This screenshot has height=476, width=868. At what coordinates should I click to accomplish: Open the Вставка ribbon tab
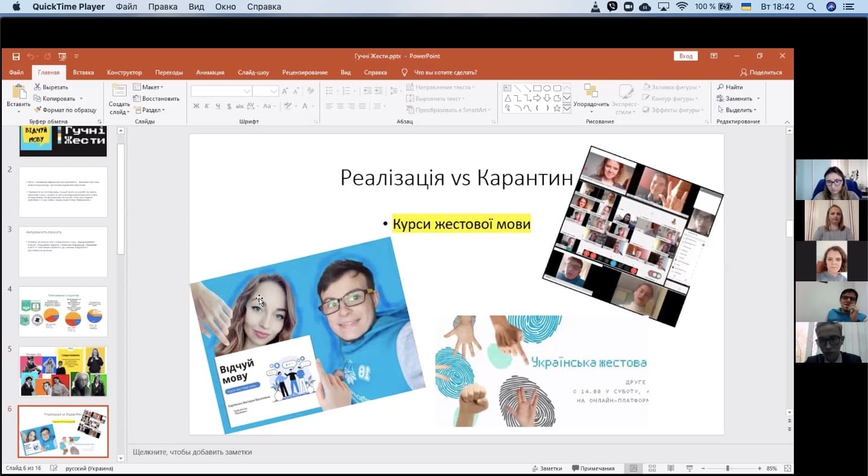[x=83, y=72]
